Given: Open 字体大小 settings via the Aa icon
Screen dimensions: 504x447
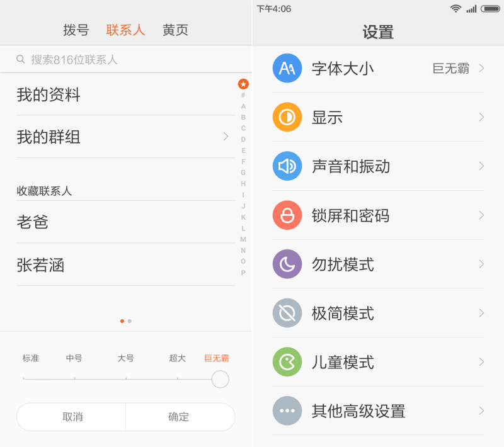Looking at the screenshot, I should point(287,68).
